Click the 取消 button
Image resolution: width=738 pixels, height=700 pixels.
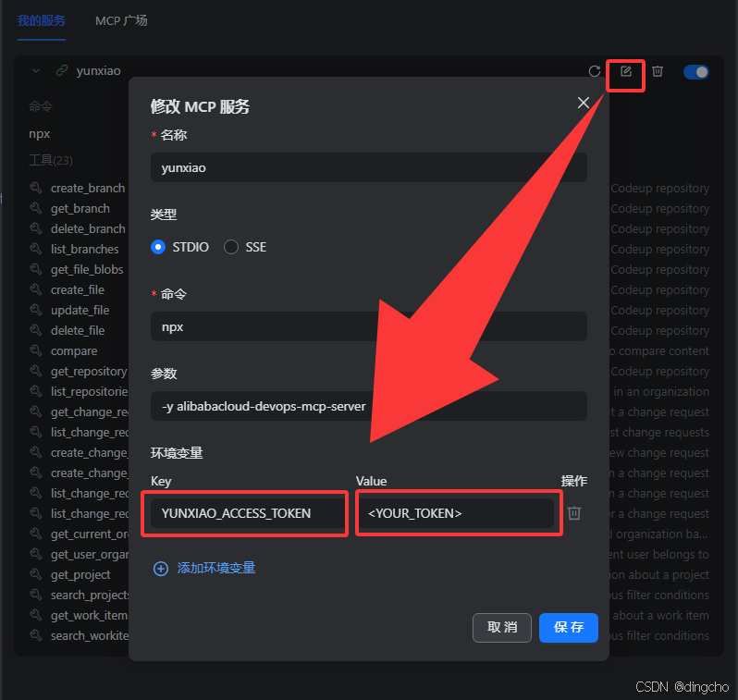502,628
